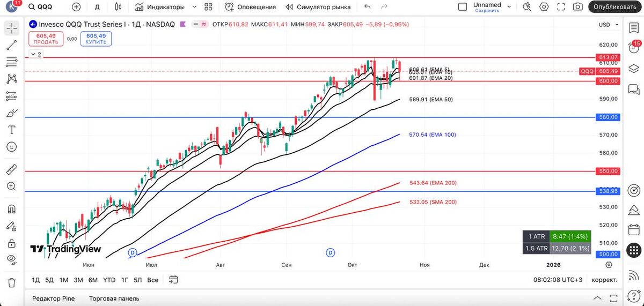
Task: Open the indicator templates grid icon
Action: [209, 7]
